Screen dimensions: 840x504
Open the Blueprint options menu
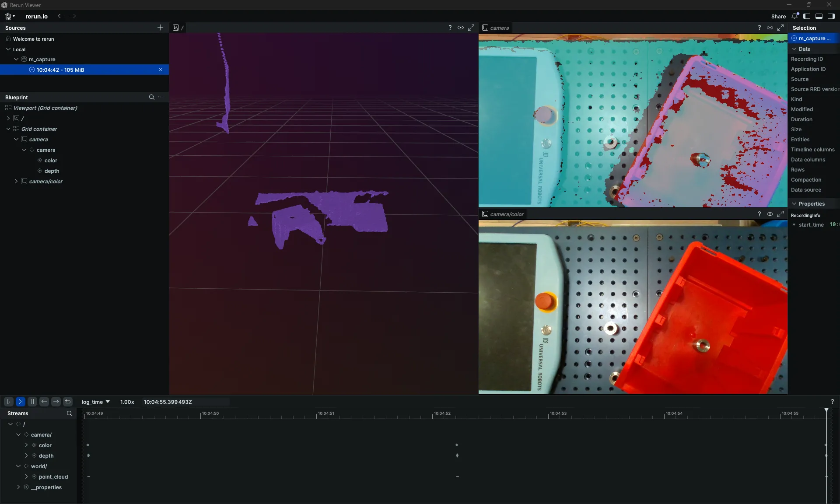coord(161,97)
